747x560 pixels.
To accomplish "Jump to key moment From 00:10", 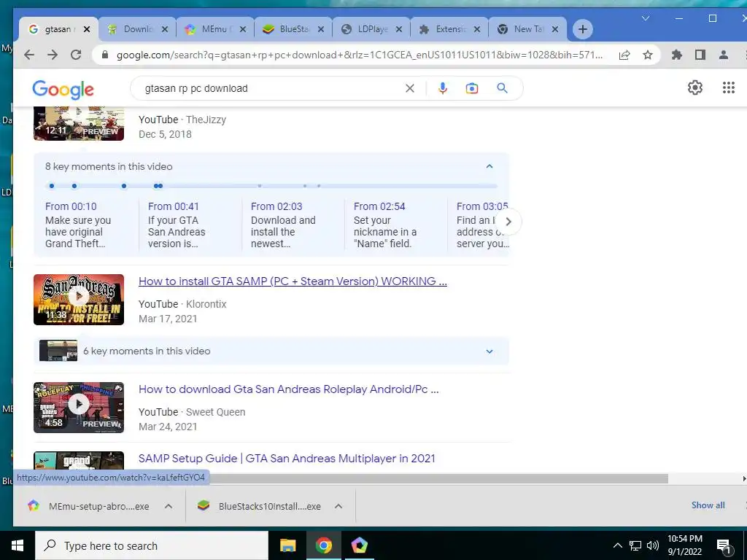I will coord(71,206).
